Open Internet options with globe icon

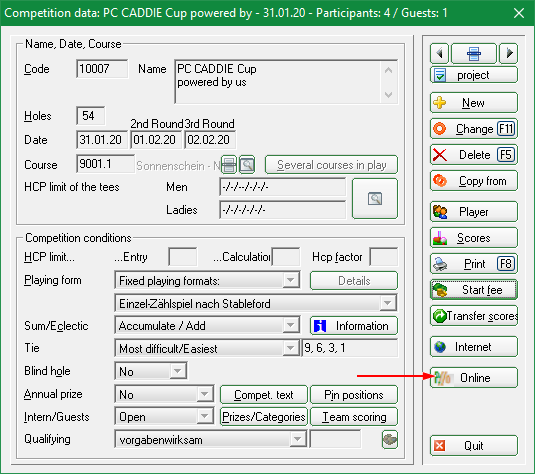474,347
